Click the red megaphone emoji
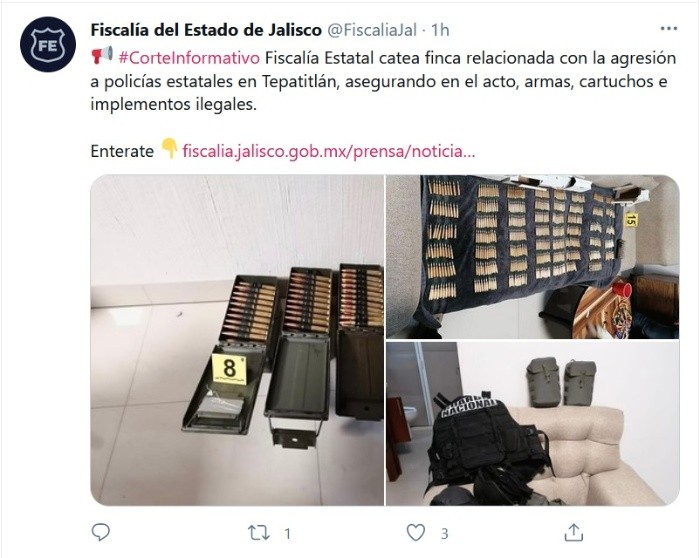Screen dimensions: 700x558 [x=102, y=55]
